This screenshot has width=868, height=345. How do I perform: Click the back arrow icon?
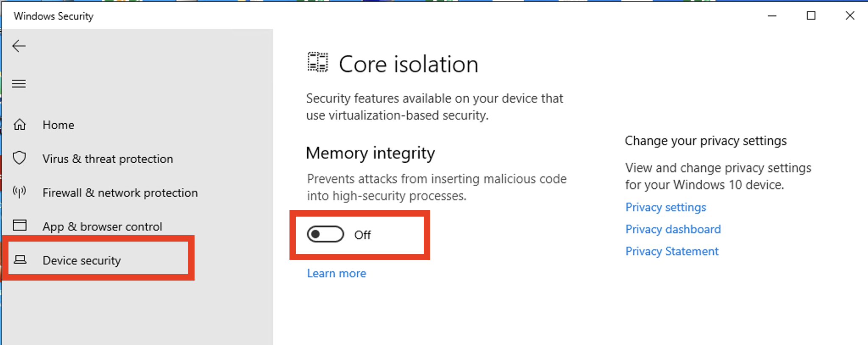click(x=19, y=46)
